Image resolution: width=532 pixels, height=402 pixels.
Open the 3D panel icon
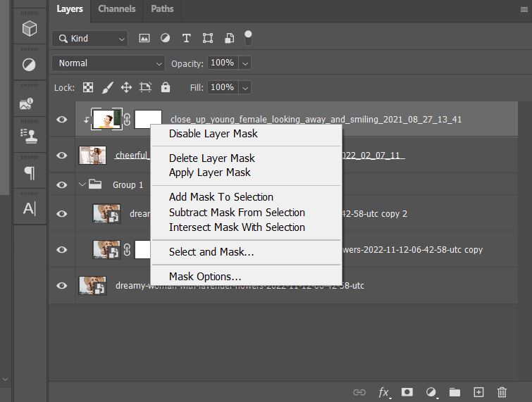pos(30,28)
